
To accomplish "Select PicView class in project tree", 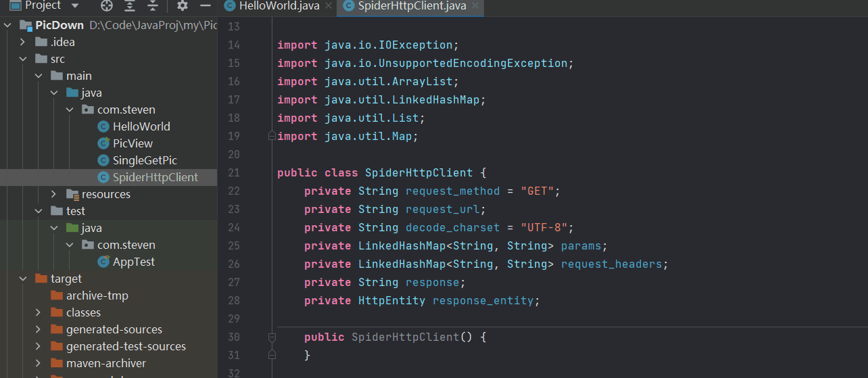I will pyautogui.click(x=132, y=143).
